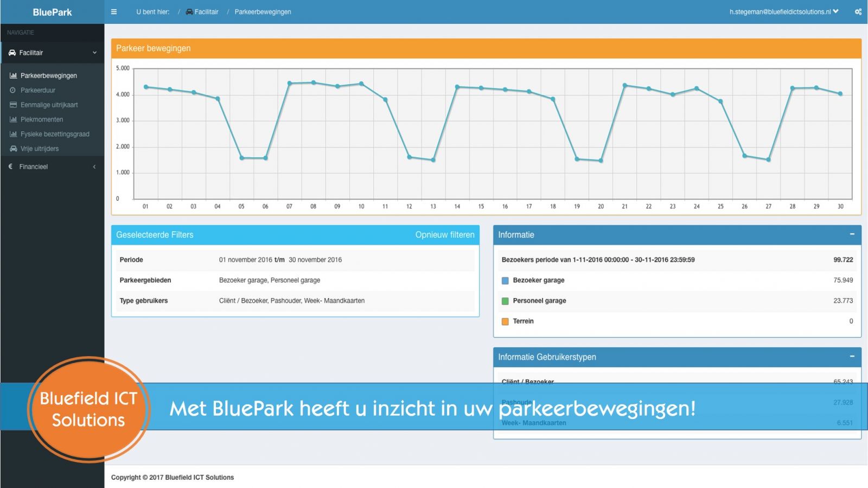Click the Parkeer bewegingen chart heading
868x488 pixels.
coord(154,48)
